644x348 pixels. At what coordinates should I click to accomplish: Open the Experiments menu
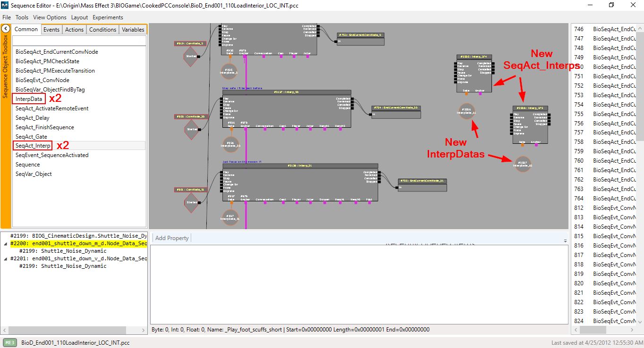point(108,17)
